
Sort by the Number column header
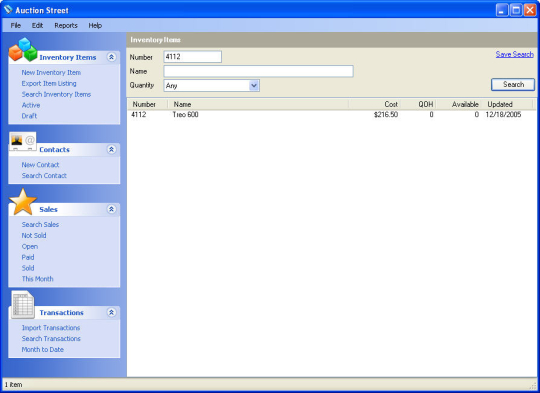point(148,104)
